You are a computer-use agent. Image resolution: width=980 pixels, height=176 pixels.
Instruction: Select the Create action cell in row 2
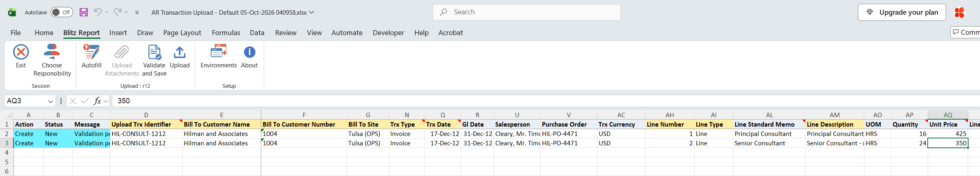pos(29,134)
